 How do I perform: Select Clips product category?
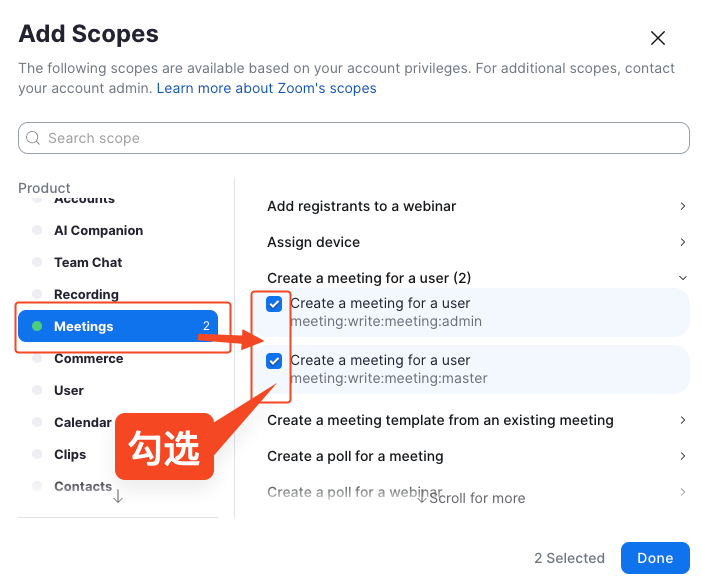[x=70, y=454]
